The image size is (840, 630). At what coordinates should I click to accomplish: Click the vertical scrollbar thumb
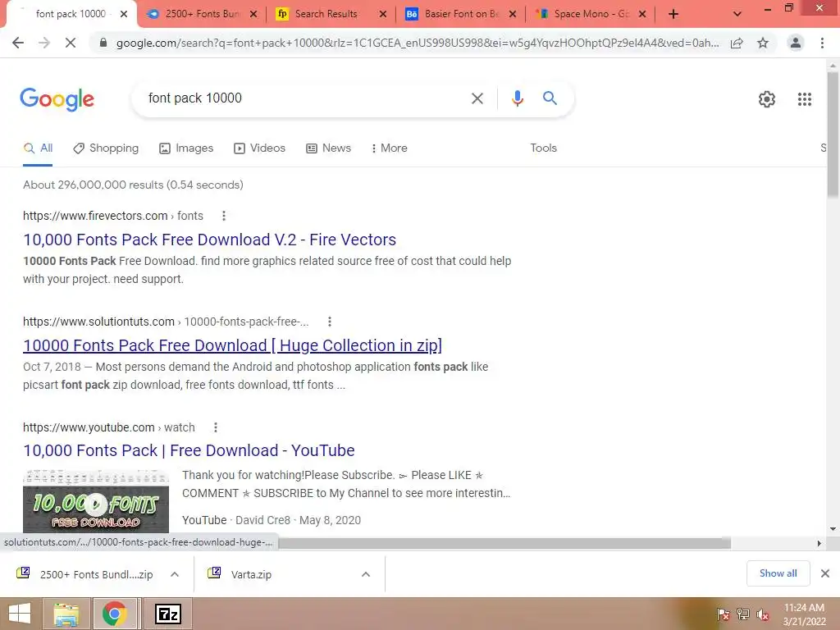point(833,134)
